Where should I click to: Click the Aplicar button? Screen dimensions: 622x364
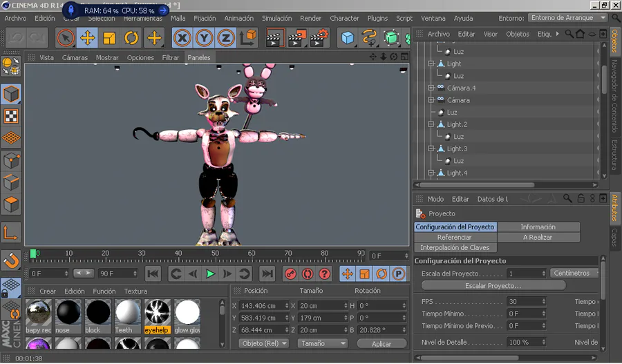(381, 344)
